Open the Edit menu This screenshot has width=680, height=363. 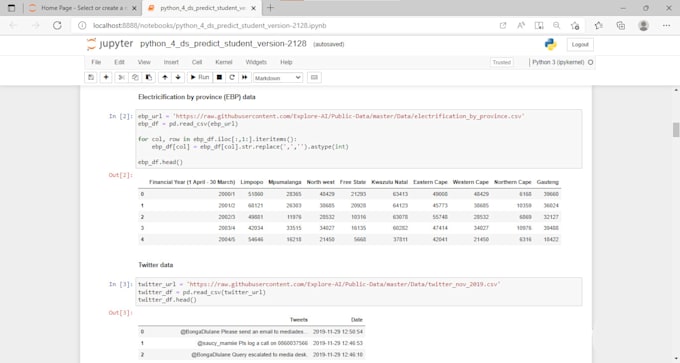[x=119, y=62]
